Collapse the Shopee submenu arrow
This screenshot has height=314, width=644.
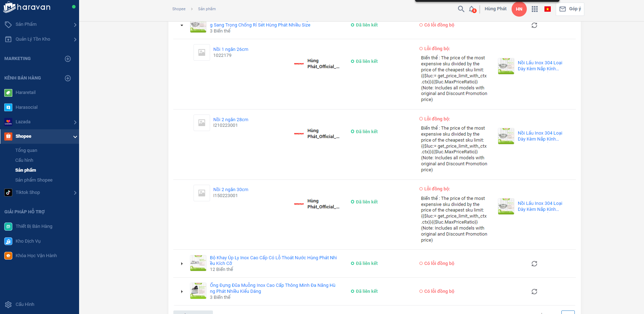[x=75, y=137]
